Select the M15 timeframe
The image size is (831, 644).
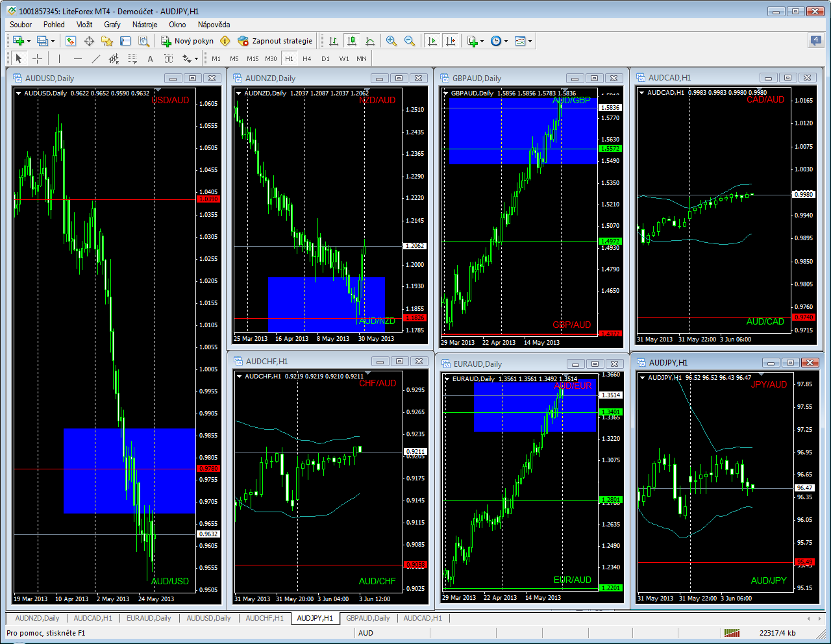coord(253,58)
